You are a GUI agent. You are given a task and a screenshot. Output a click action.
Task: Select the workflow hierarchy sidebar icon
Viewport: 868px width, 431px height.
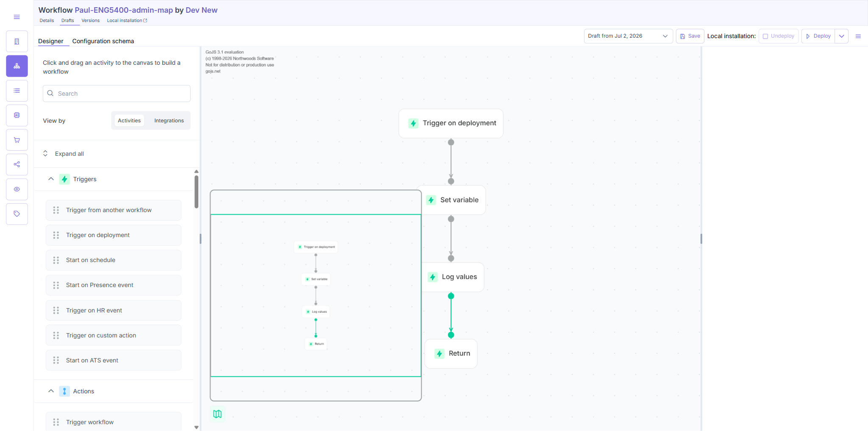coord(17,66)
